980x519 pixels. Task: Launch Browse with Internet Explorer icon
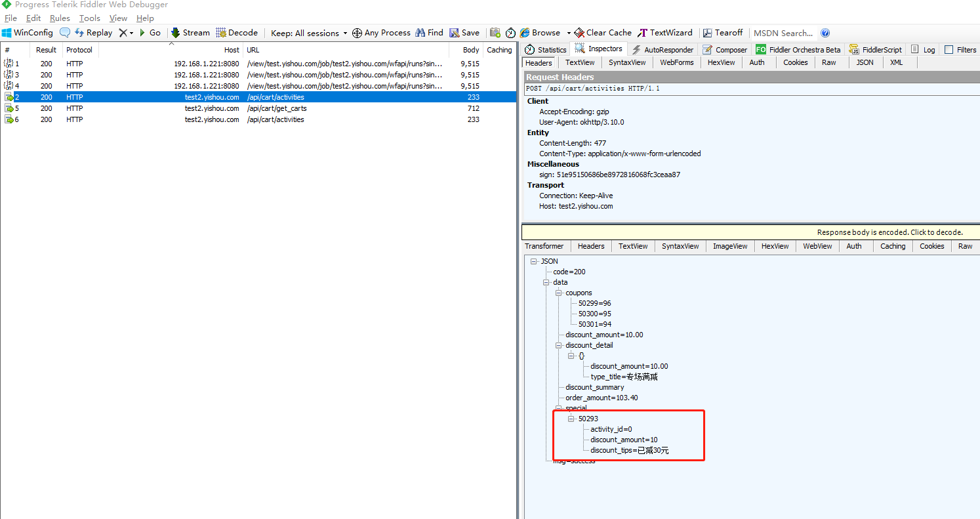541,33
